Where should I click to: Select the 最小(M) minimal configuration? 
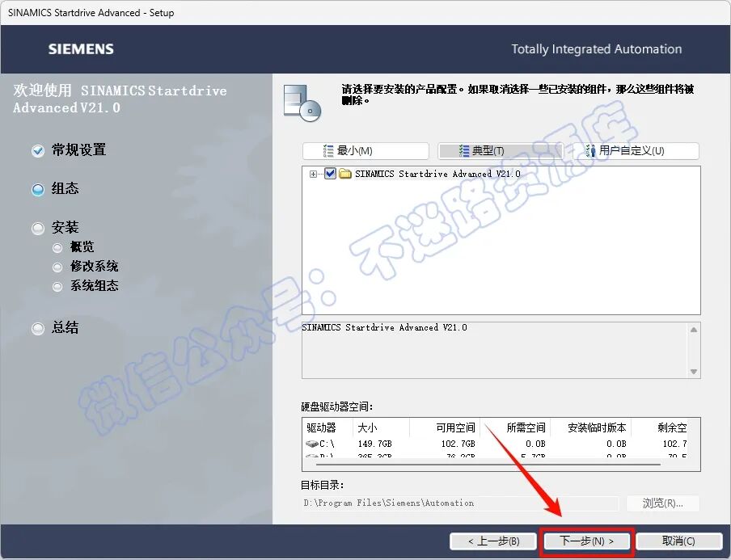point(365,151)
